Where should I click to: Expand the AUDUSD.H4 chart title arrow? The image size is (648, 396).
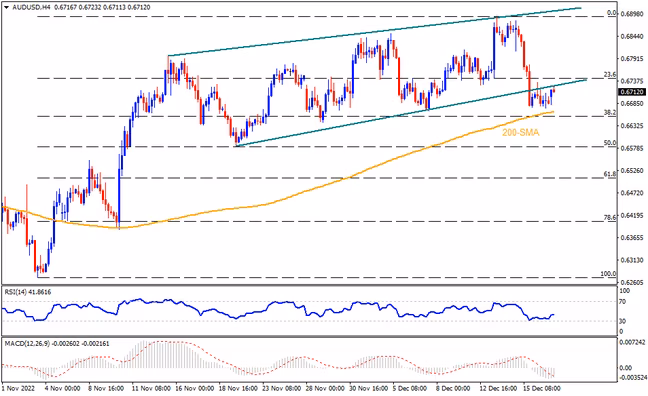(7, 7)
